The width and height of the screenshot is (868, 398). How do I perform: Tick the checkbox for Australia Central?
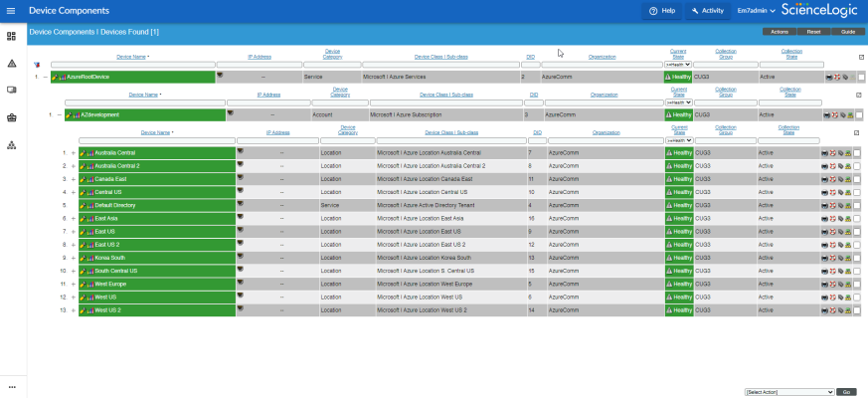click(x=857, y=153)
